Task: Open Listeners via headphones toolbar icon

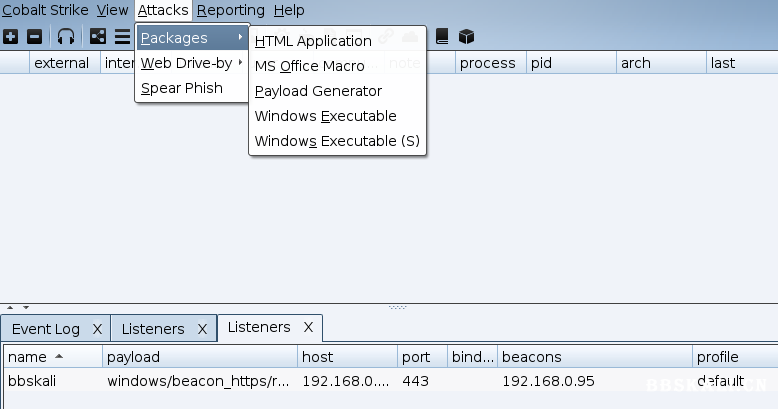Action: [66, 37]
